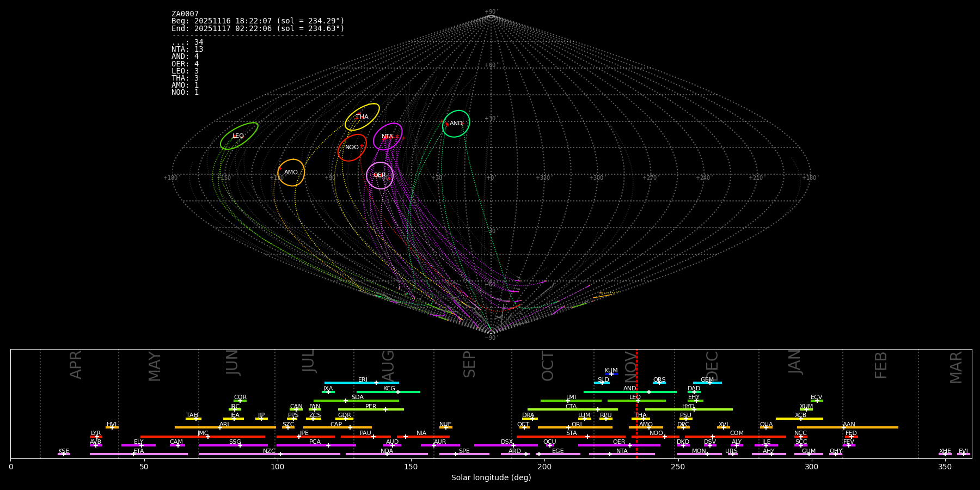This screenshot has height=490, width=980.
Task: Select the orange AAN shower bar
Action: point(847,427)
